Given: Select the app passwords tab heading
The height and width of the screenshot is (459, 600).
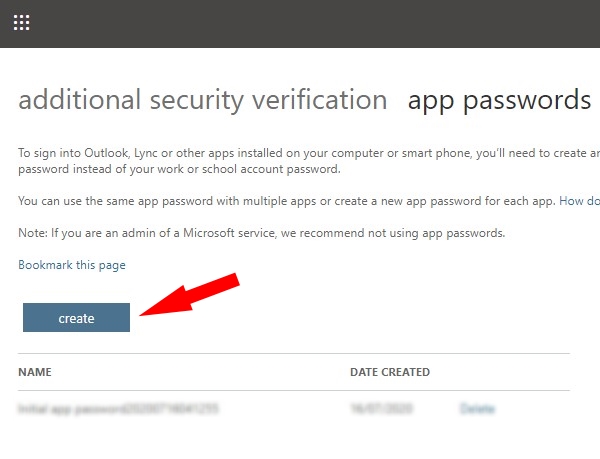Looking at the screenshot, I should click(x=499, y=100).
